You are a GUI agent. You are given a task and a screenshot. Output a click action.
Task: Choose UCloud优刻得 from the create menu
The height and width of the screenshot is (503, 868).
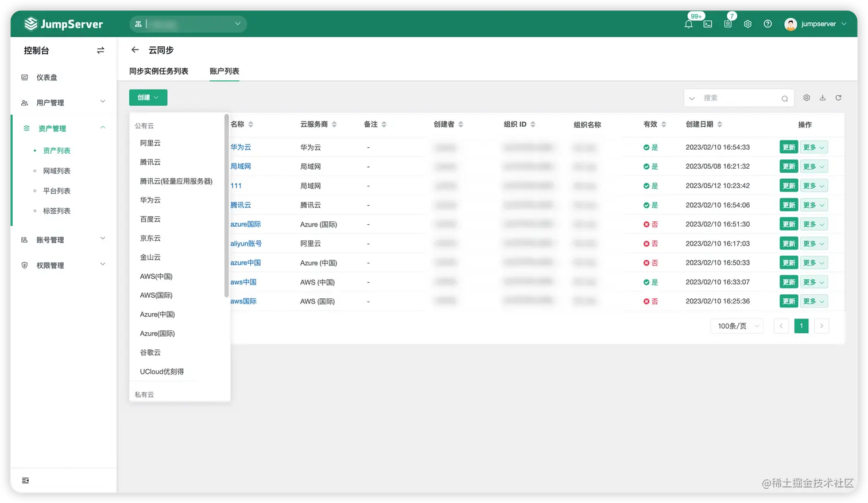[162, 372]
